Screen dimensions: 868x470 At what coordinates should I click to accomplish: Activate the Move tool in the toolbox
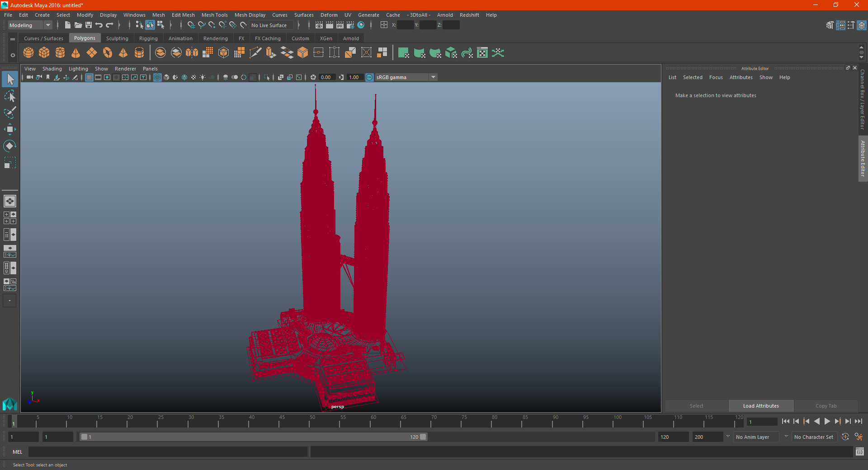pyautogui.click(x=10, y=129)
